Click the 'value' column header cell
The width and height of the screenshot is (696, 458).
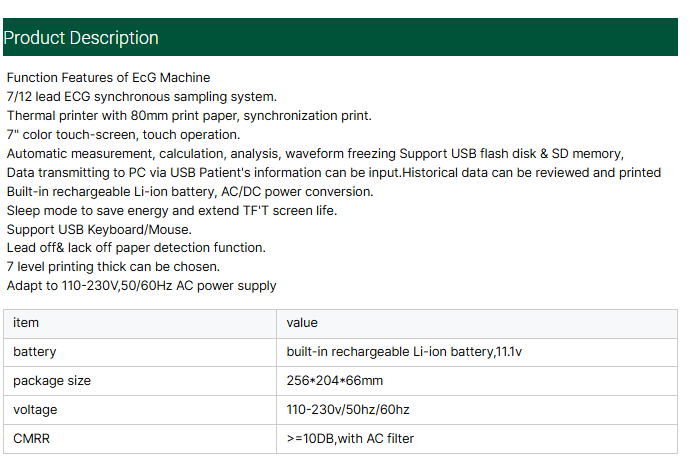click(x=476, y=323)
